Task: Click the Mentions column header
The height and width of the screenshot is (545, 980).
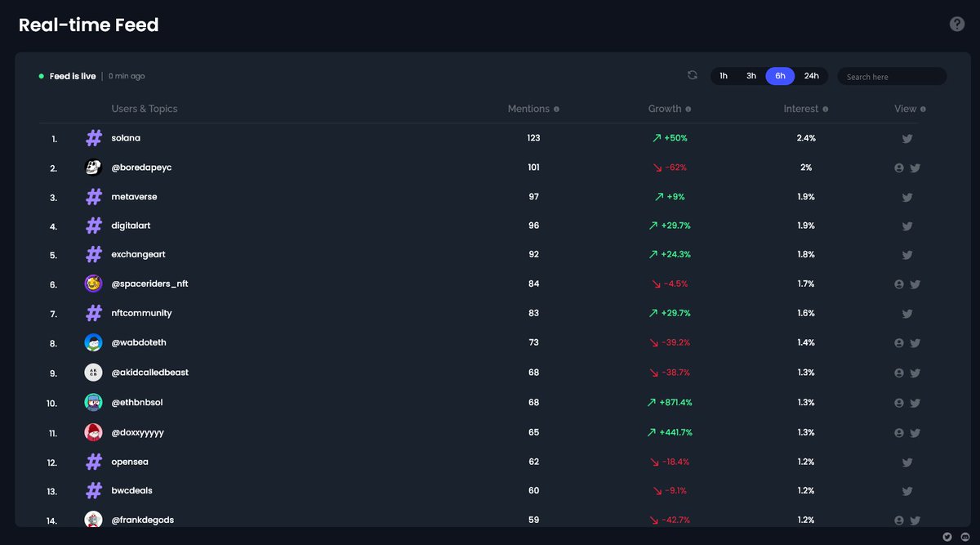Action: [x=528, y=109]
